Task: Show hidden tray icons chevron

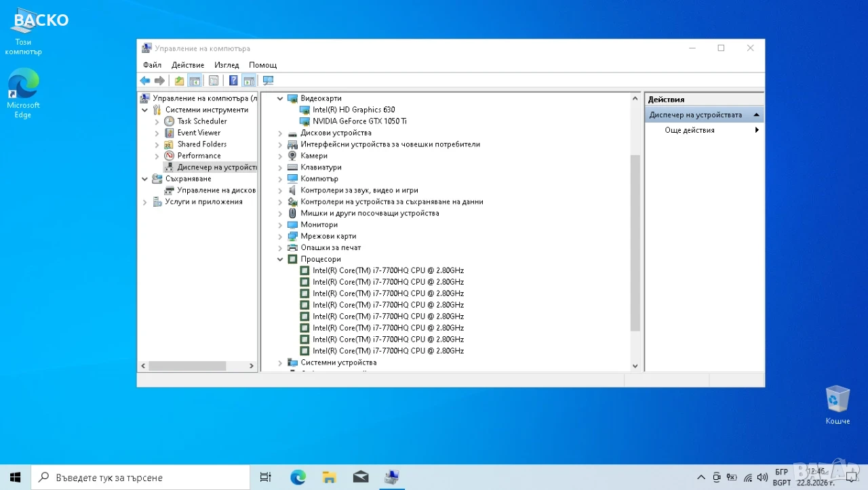Action: [x=701, y=478]
